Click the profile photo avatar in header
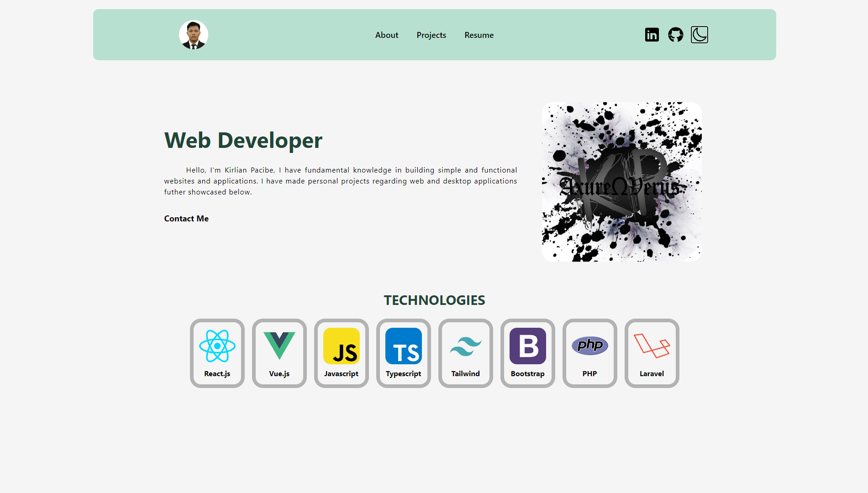Viewport: 868px width, 493px height. coord(194,35)
